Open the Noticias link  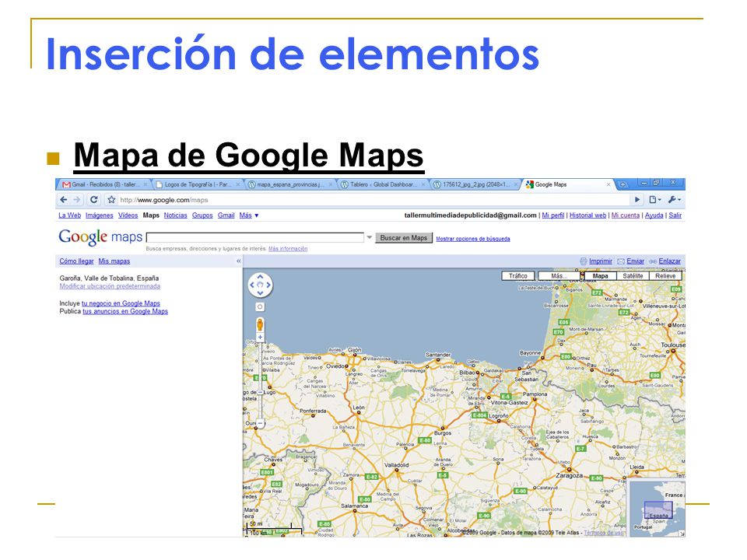click(175, 215)
